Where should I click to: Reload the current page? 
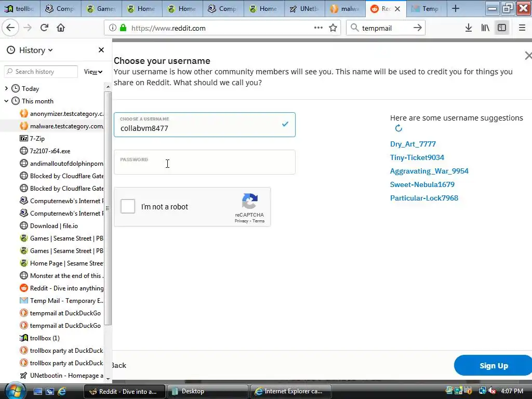pos(44,28)
